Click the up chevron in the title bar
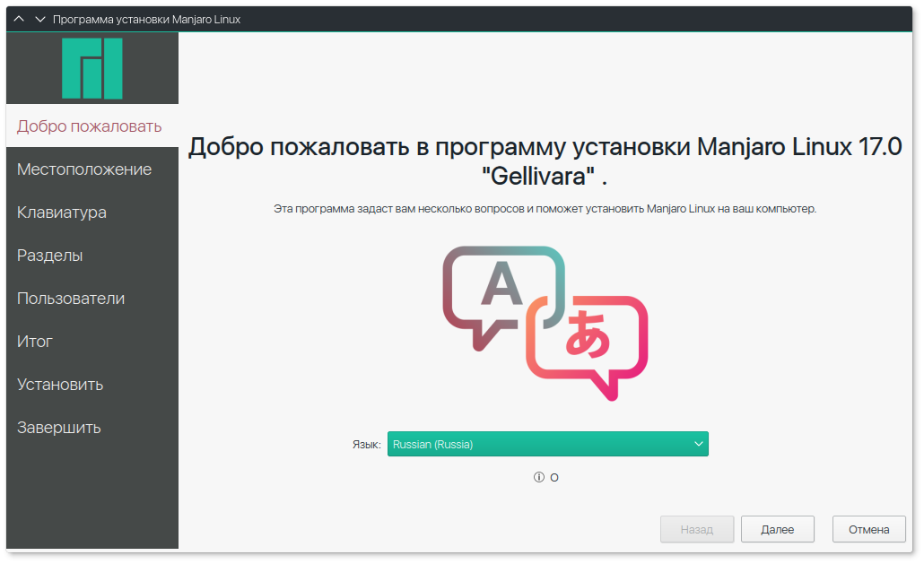This screenshot has width=924, height=564. [x=19, y=19]
